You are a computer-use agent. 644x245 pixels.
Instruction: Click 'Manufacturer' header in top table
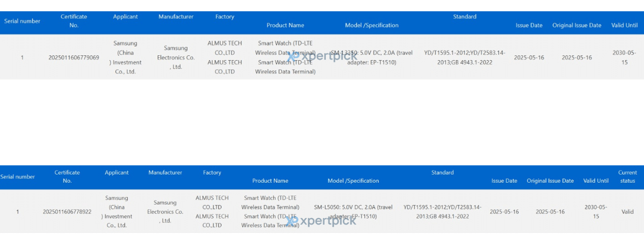pyautogui.click(x=175, y=17)
